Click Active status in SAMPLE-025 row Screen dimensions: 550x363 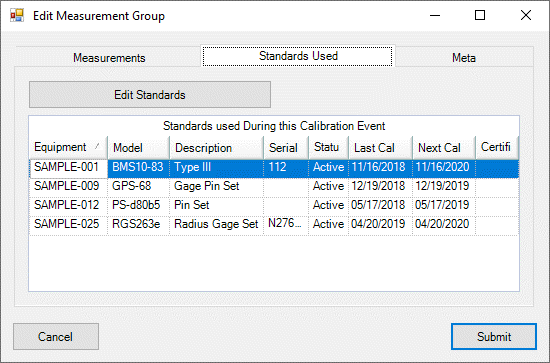point(328,226)
